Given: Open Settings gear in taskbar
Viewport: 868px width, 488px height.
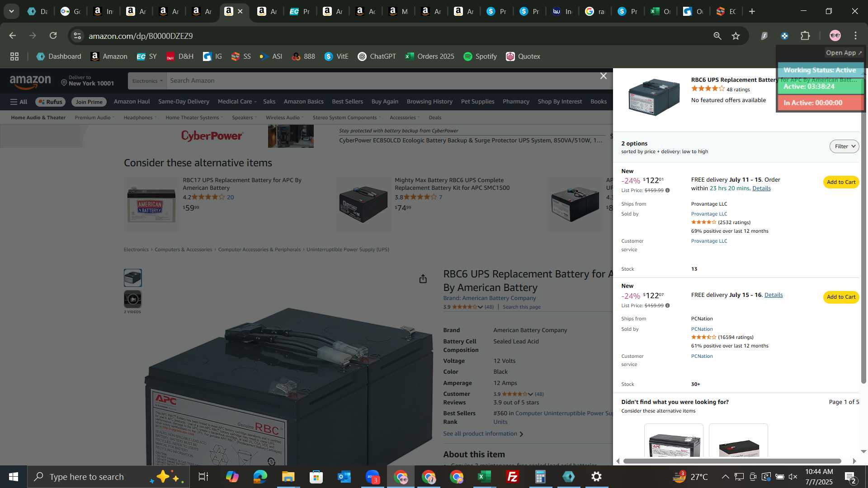Looking at the screenshot, I should click(597, 477).
